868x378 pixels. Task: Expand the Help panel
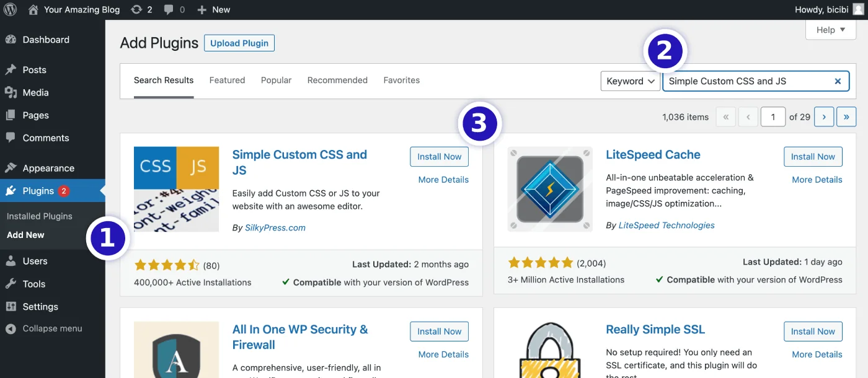click(x=831, y=30)
